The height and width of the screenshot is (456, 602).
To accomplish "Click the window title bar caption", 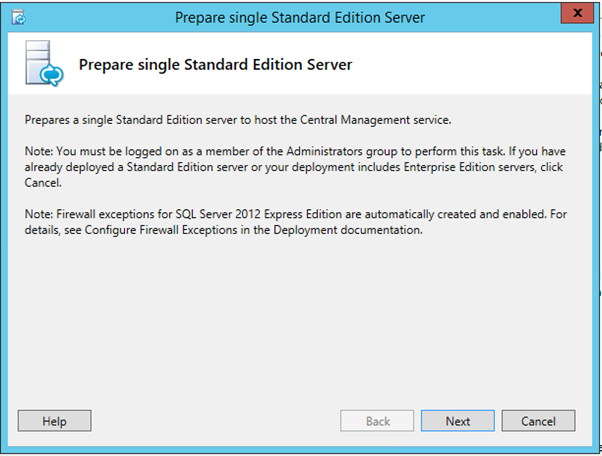I will click(300, 18).
